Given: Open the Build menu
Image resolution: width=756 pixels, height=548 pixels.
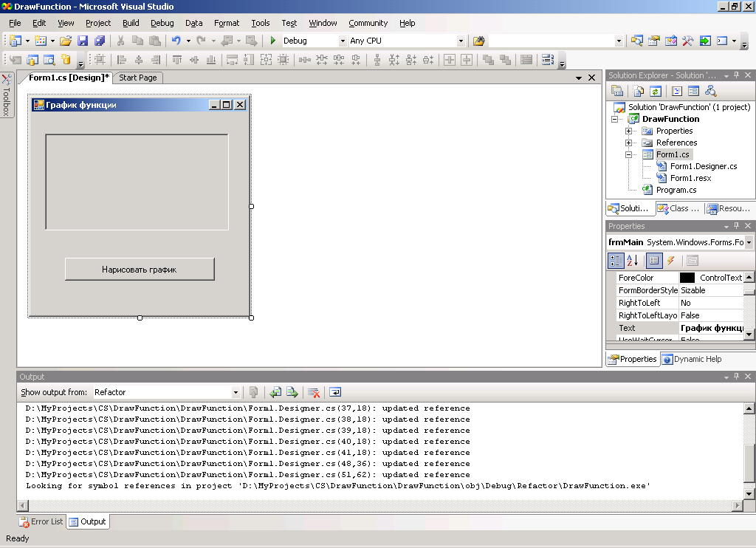Looking at the screenshot, I should (131, 23).
